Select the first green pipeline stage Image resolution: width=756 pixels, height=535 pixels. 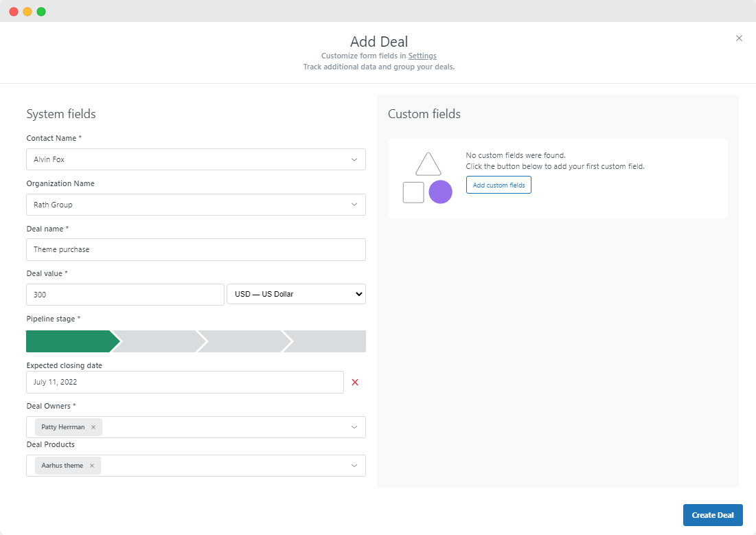pos(72,341)
